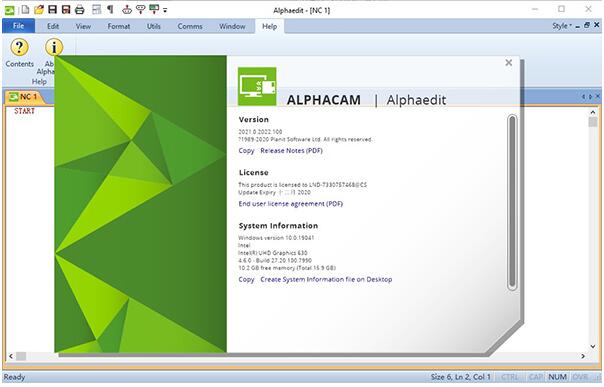Click the Ready status text
Viewport: 604px width, 387px height.
(14, 377)
